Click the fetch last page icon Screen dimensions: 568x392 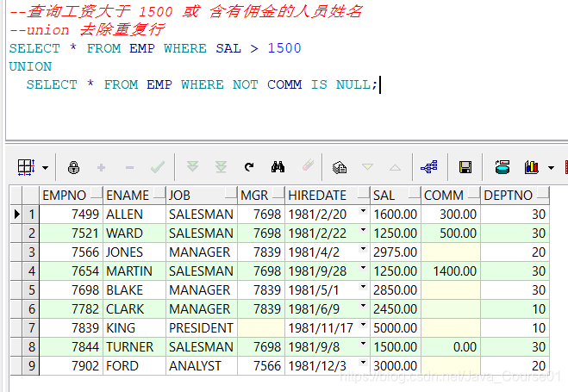point(221,167)
